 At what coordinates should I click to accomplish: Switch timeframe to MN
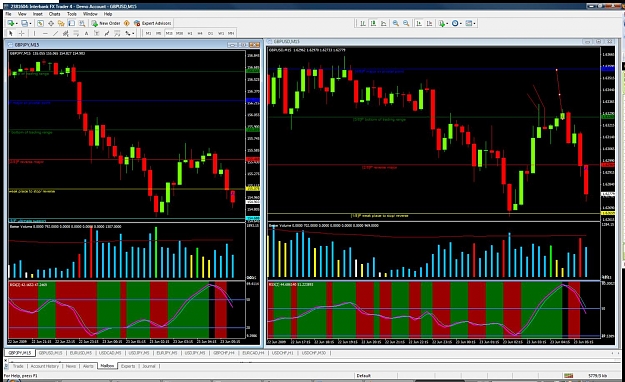(x=231, y=33)
